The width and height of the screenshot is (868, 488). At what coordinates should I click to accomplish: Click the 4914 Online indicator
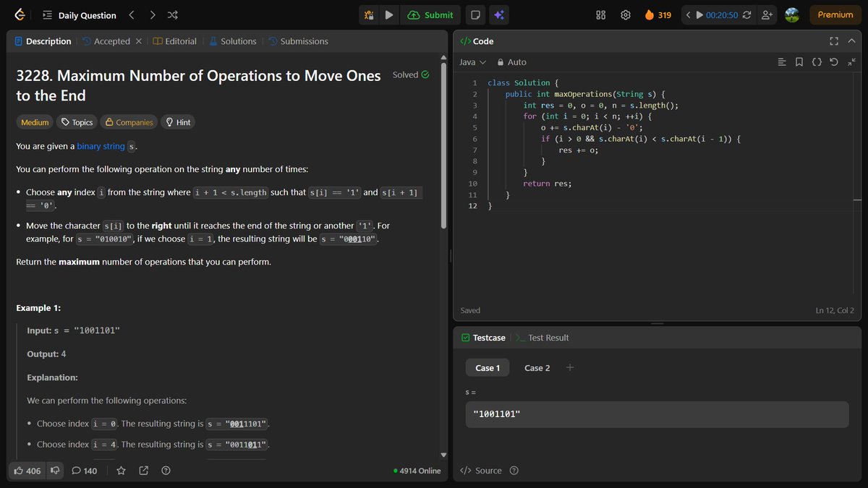point(417,471)
